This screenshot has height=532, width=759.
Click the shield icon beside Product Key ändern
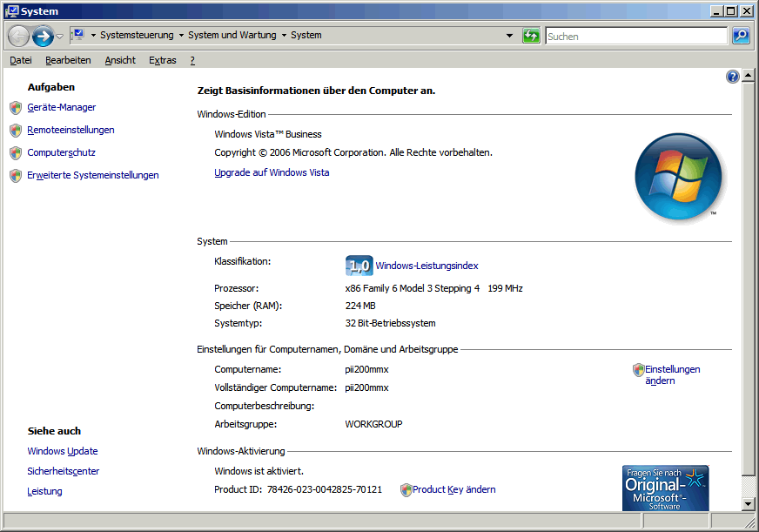coord(406,490)
